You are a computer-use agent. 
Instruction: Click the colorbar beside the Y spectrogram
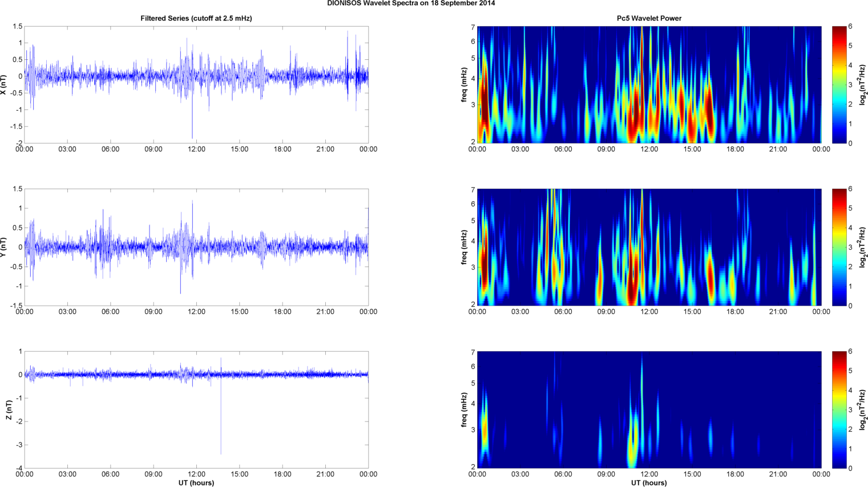(x=839, y=247)
